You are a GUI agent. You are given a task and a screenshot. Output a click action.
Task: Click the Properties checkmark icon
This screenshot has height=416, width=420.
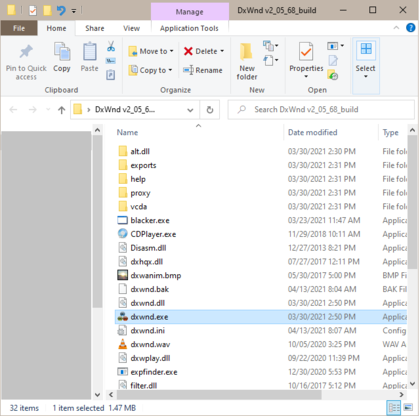pos(306,52)
